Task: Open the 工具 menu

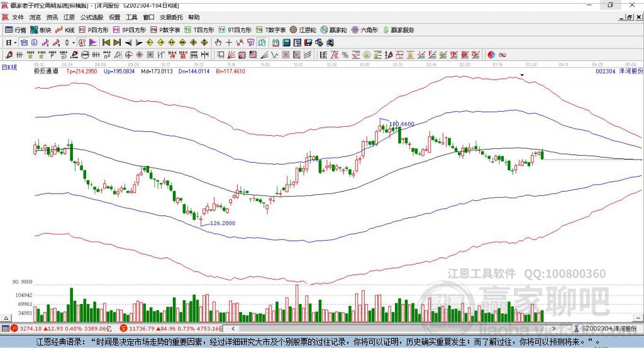Action: pos(131,17)
